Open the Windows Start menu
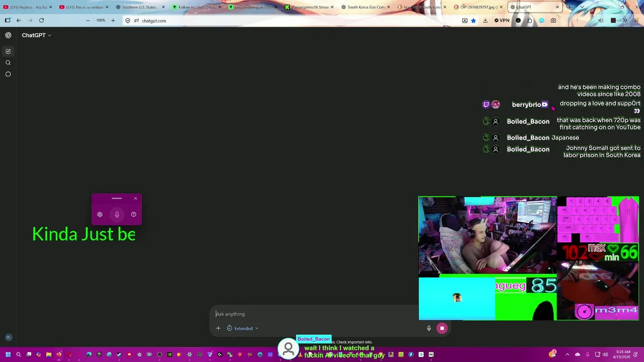The image size is (644, 362). pos(8,354)
